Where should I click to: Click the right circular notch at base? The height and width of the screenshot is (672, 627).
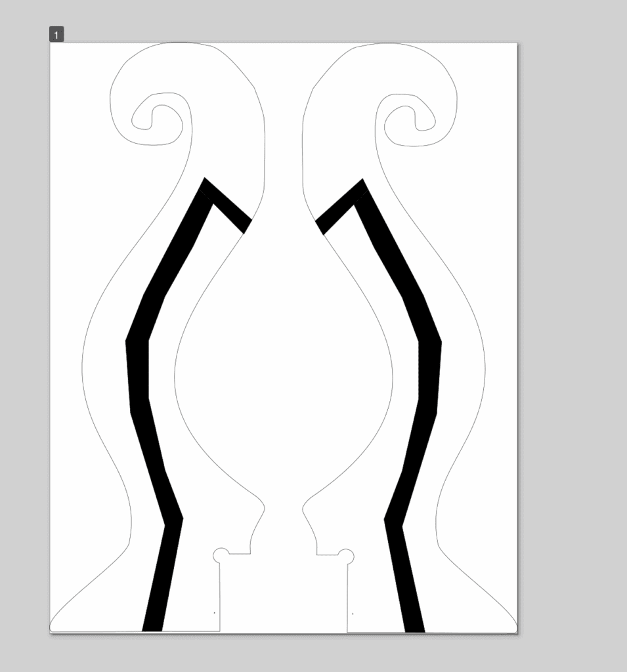[x=346, y=556]
